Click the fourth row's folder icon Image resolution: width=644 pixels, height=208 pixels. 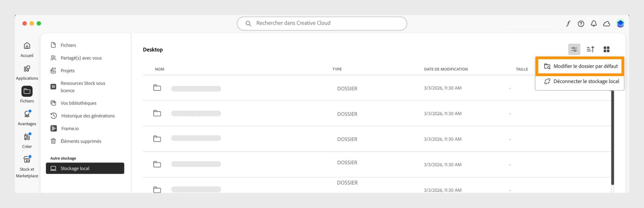point(157,164)
